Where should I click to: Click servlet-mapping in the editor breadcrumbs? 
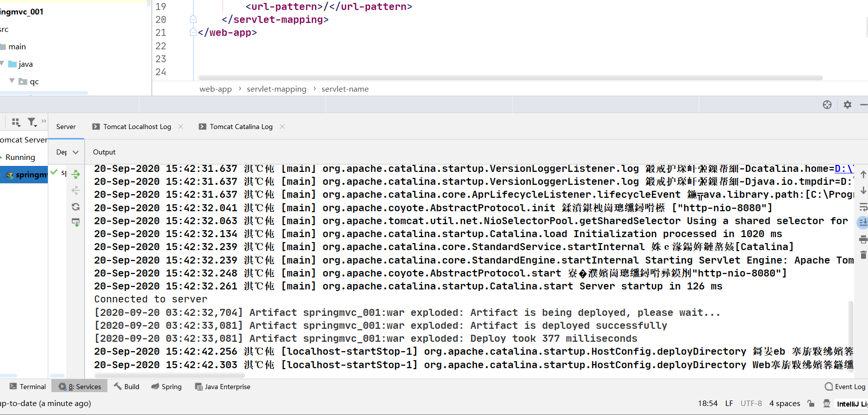pyautogui.click(x=277, y=89)
